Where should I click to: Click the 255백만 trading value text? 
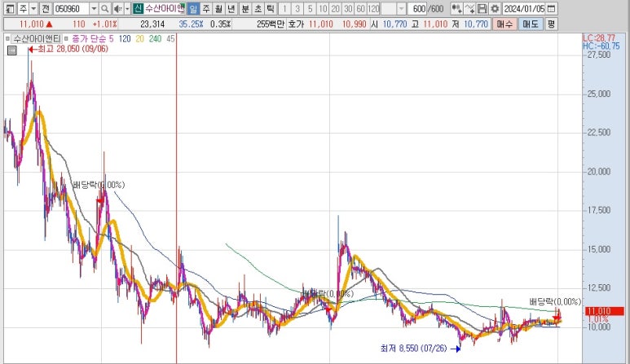point(270,24)
